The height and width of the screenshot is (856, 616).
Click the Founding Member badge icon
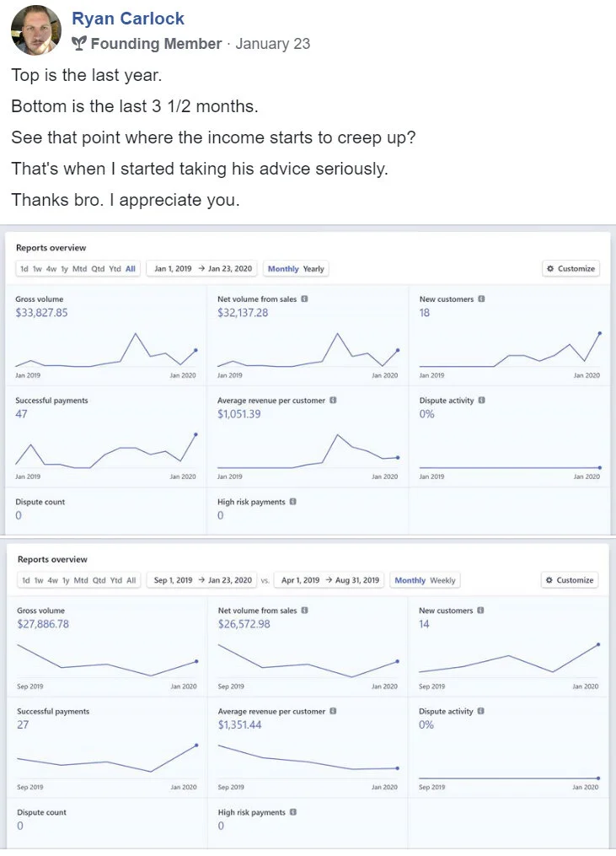pyautogui.click(x=79, y=44)
